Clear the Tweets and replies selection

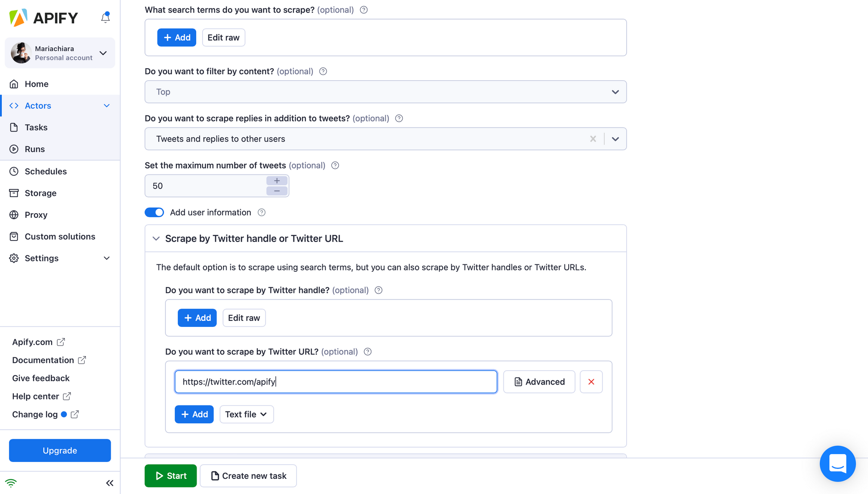click(593, 139)
